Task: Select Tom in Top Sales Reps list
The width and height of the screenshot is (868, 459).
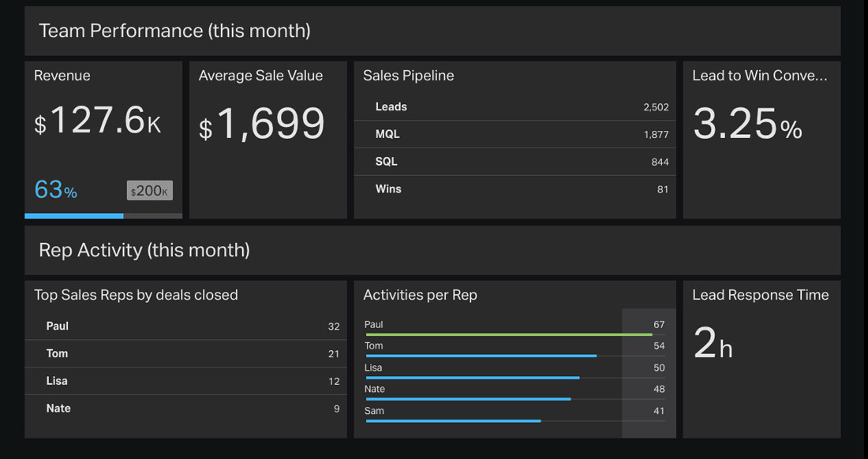Action: pos(185,354)
